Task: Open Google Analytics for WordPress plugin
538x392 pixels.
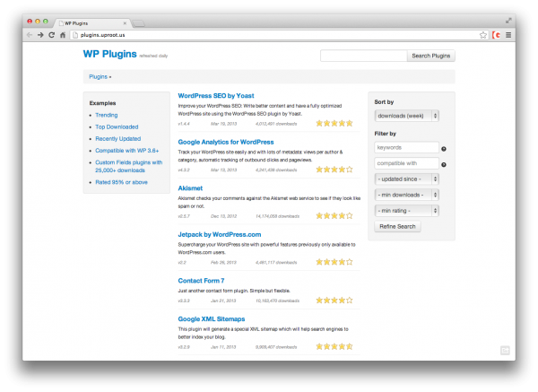Action: 226,142
